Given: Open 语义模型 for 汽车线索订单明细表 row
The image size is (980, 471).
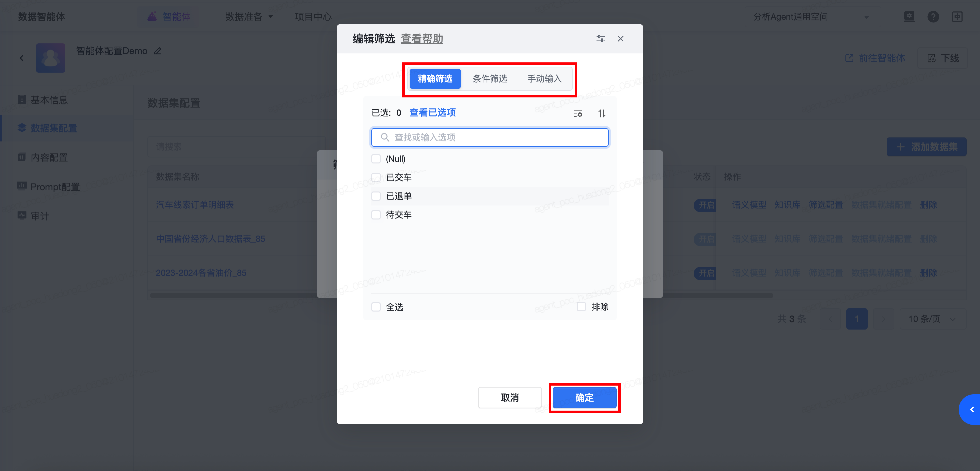Looking at the screenshot, I should pos(749,205).
